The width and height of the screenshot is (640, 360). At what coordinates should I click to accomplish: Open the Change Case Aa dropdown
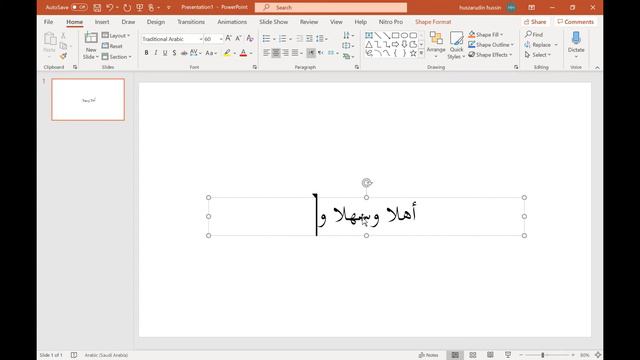pyautogui.click(x=211, y=53)
